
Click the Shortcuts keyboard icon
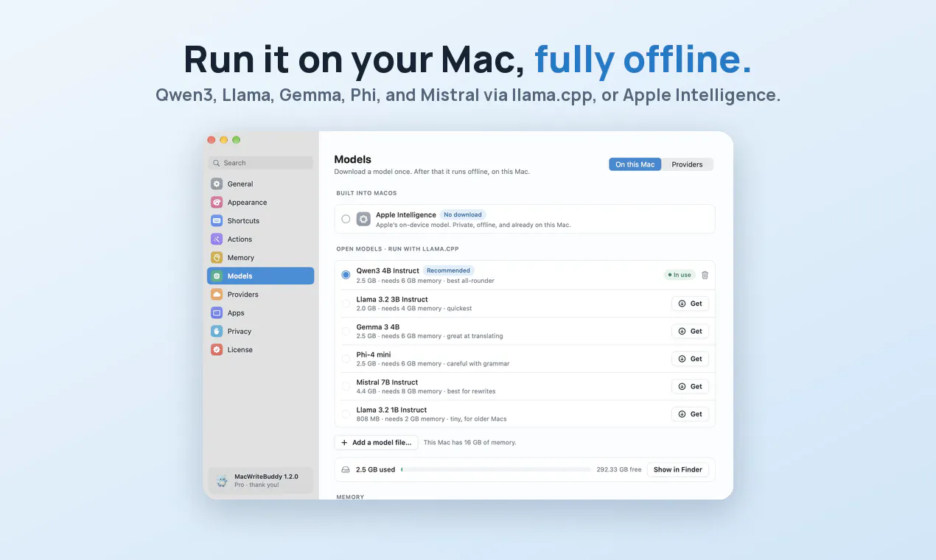click(x=217, y=221)
